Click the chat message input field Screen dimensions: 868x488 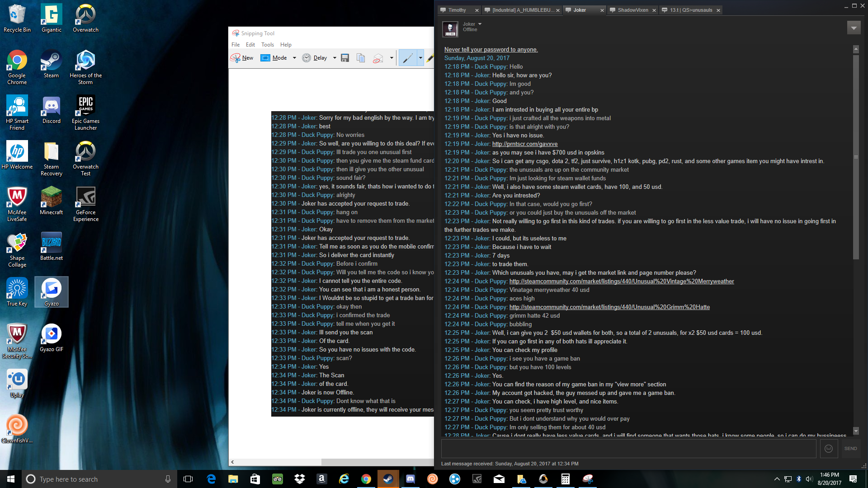628,448
